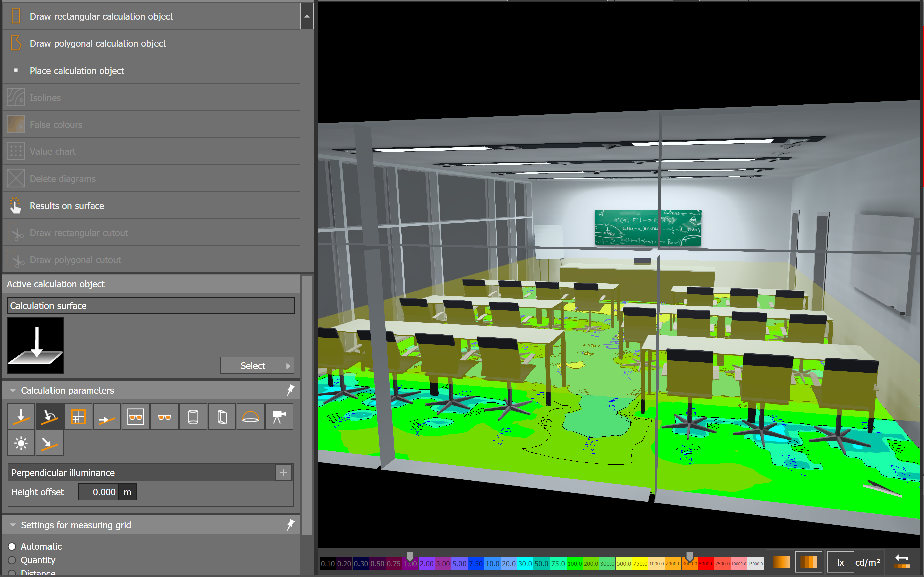Click the framed glasses glare icon
Image resolution: width=924 pixels, height=577 pixels.
pyautogui.click(x=135, y=416)
